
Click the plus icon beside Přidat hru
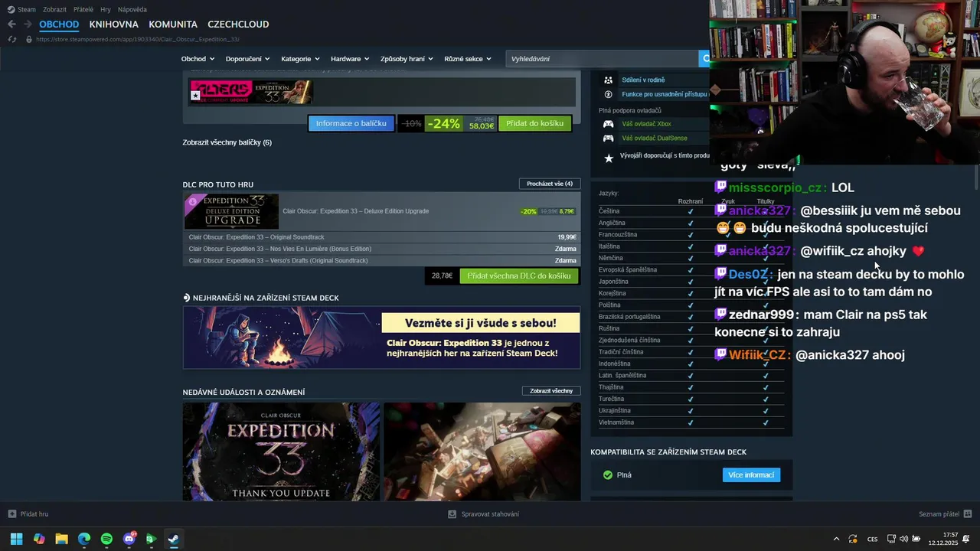pos(11,514)
